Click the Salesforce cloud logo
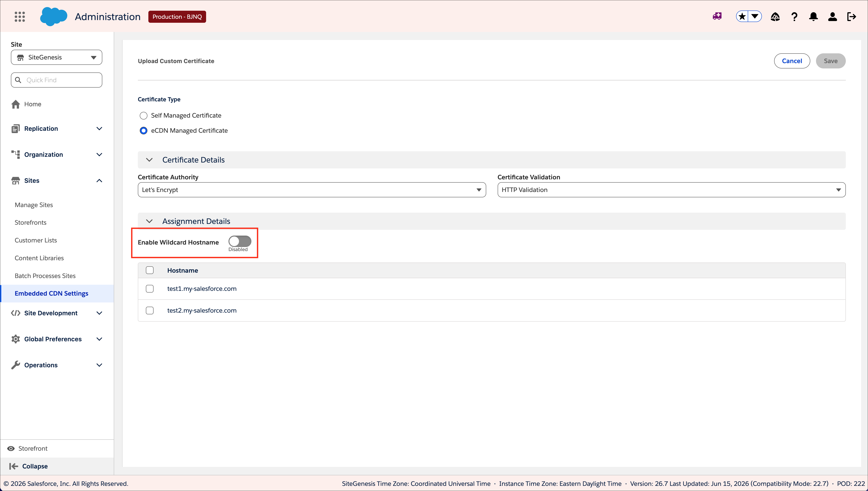868x491 pixels. pos(53,16)
